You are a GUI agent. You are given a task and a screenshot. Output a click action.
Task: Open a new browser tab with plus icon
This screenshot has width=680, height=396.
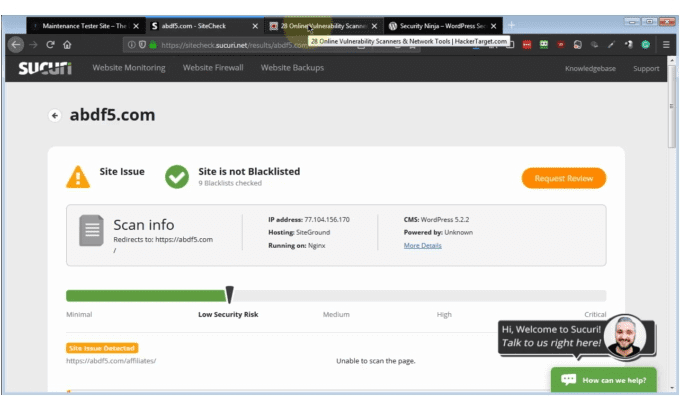tap(511, 26)
